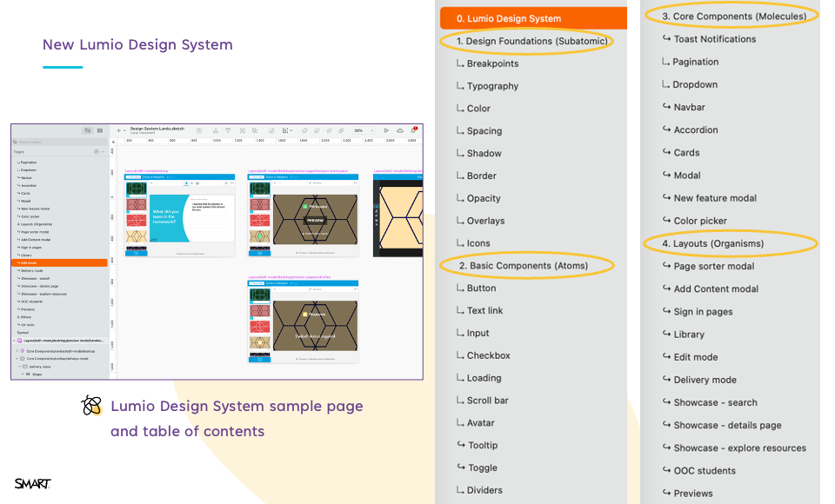This screenshot has height=504, width=835.
Task: Select the highlighted Edit mode page in Sketch sidebar
Action: (60, 263)
